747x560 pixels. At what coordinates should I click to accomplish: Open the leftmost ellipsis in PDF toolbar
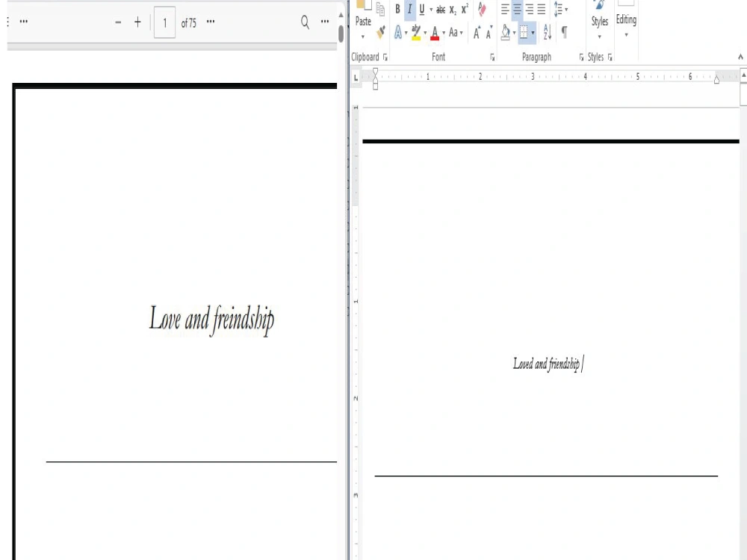point(23,22)
